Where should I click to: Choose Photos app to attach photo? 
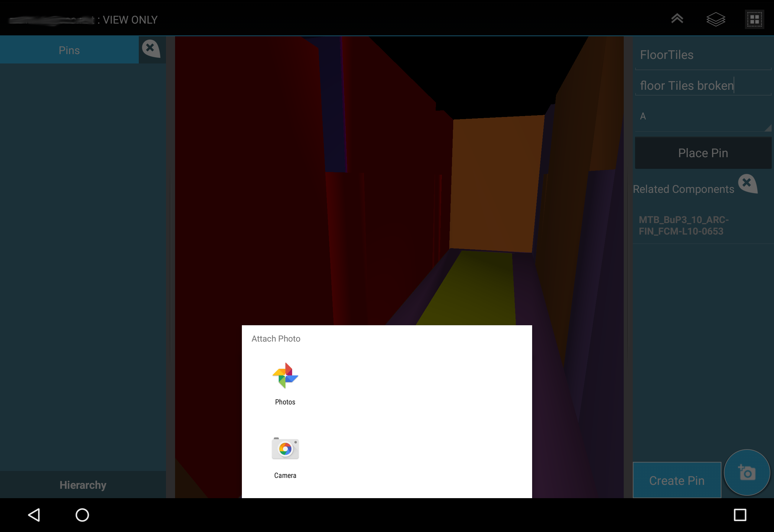(x=285, y=383)
